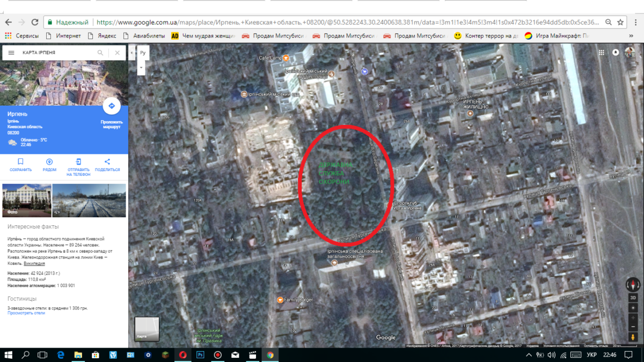The image size is (644, 362).
Task: Show hidden system tray icons
Action: pos(528,355)
